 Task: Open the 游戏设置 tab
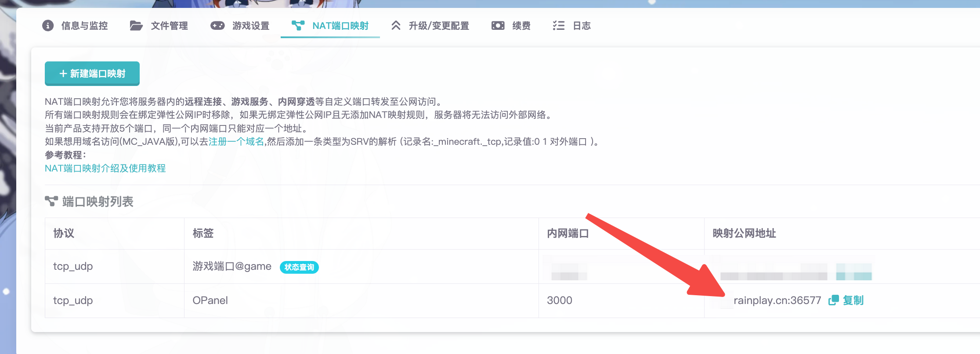tap(251, 26)
